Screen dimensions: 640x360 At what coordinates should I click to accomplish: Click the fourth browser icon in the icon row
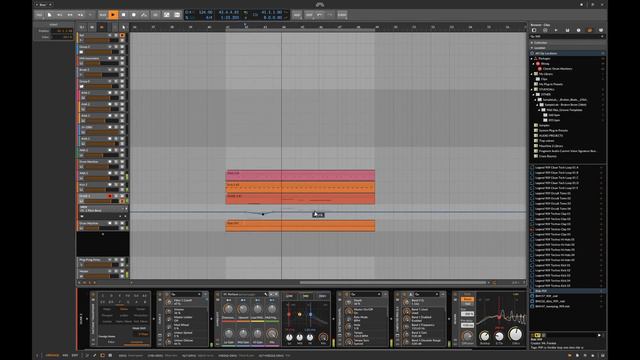coord(567,30)
